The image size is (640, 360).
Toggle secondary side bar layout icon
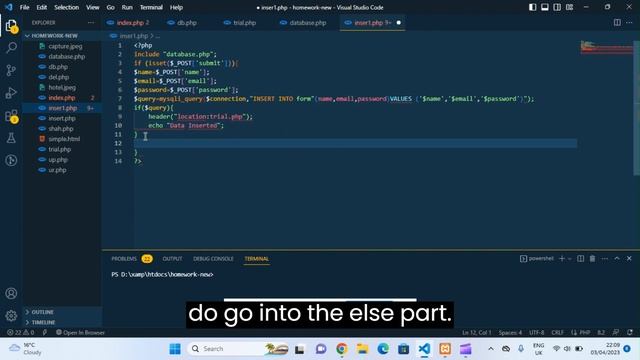pyautogui.click(x=557, y=7)
